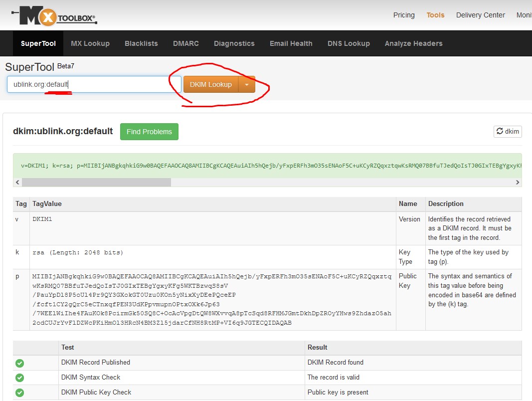
Task: Switch to the Blacklists tab
Action: pos(141,43)
